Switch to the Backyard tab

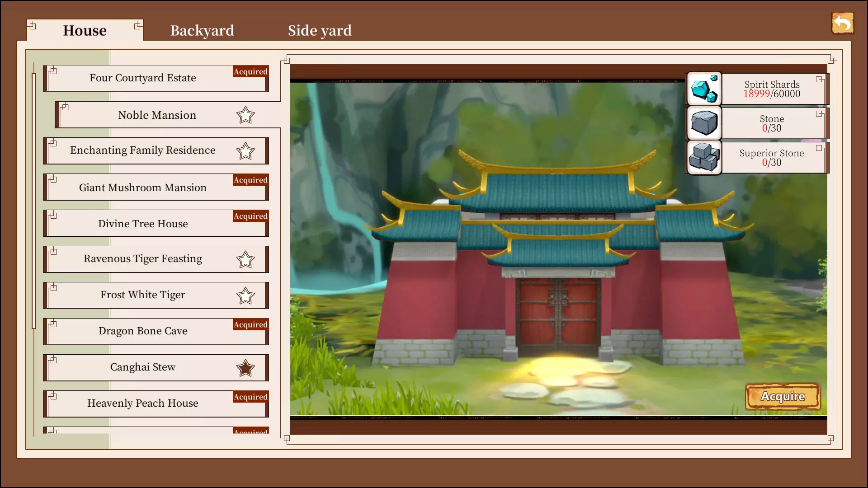point(202,31)
